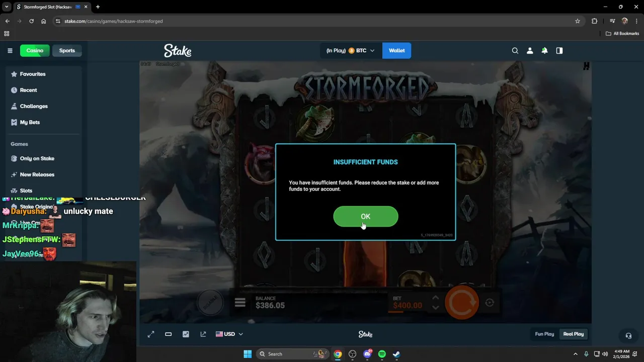Go to the Stake logo home
Screen dimensions: 644x362
click(178, 50)
